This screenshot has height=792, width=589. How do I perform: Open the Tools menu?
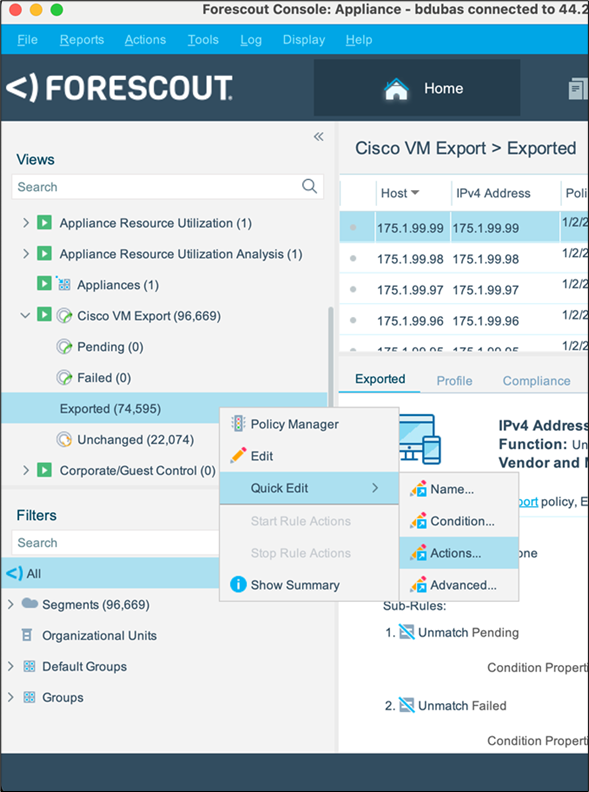(x=203, y=39)
